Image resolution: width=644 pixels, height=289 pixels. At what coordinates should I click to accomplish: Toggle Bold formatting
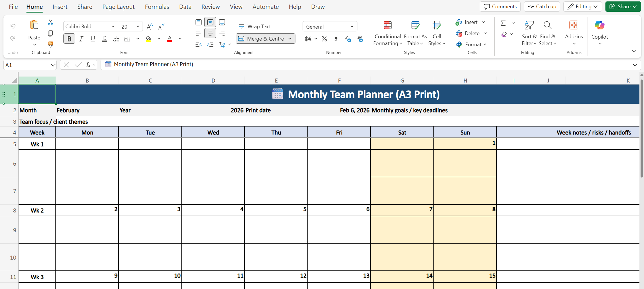69,39
